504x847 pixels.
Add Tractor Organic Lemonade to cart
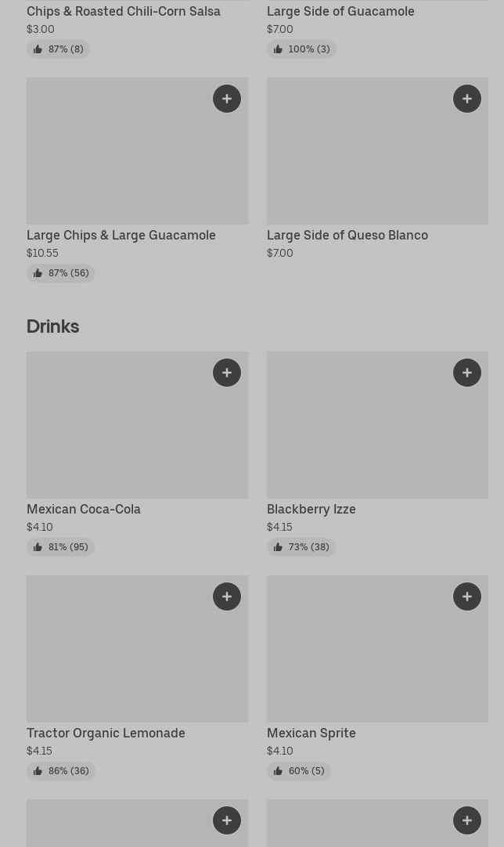[x=227, y=597]
